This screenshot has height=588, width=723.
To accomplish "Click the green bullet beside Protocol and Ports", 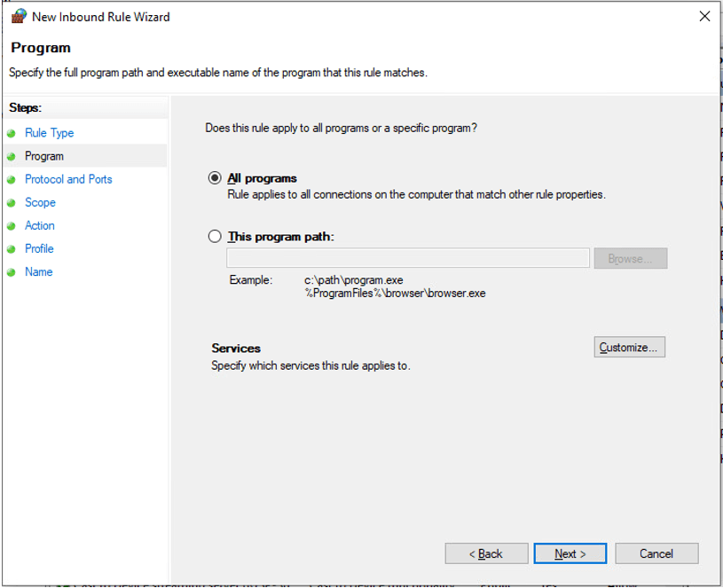I will pos(12,180).
